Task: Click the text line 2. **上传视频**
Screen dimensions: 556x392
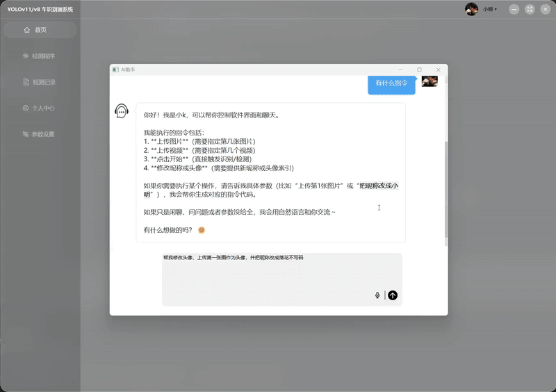Action: coord(199,150)
